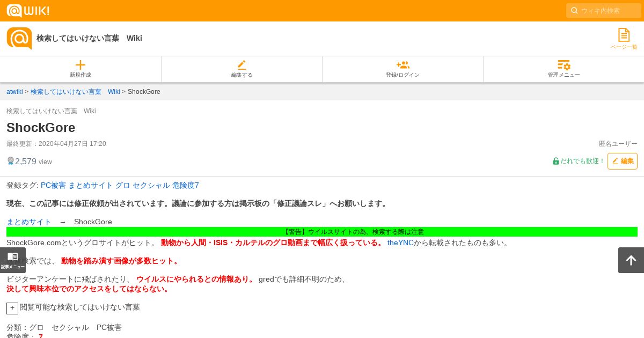Open the 危険度7 tag link
This screenshot has width=644, height=338.
pos(186,185)
